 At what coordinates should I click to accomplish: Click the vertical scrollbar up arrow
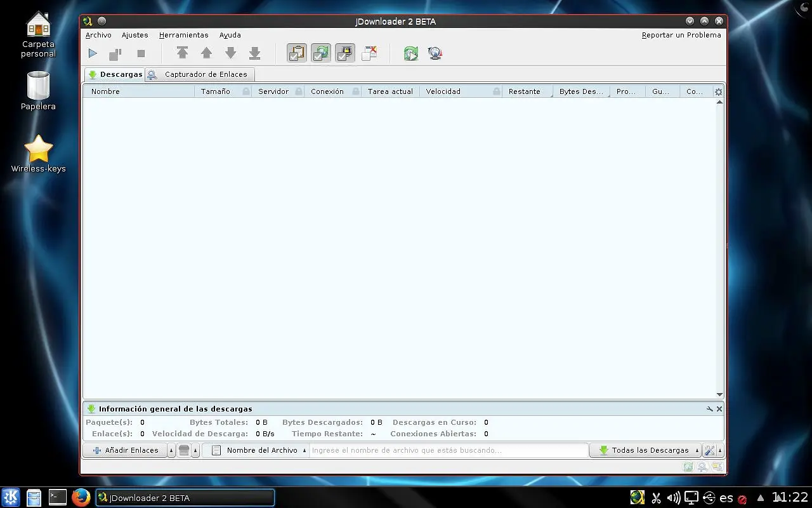click(x=719, y=102)
